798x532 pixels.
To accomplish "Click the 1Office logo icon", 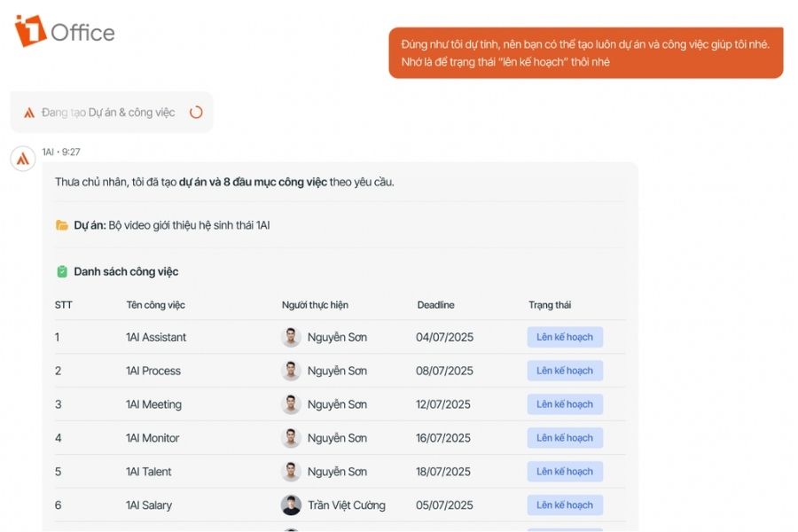I will [30, 31].
